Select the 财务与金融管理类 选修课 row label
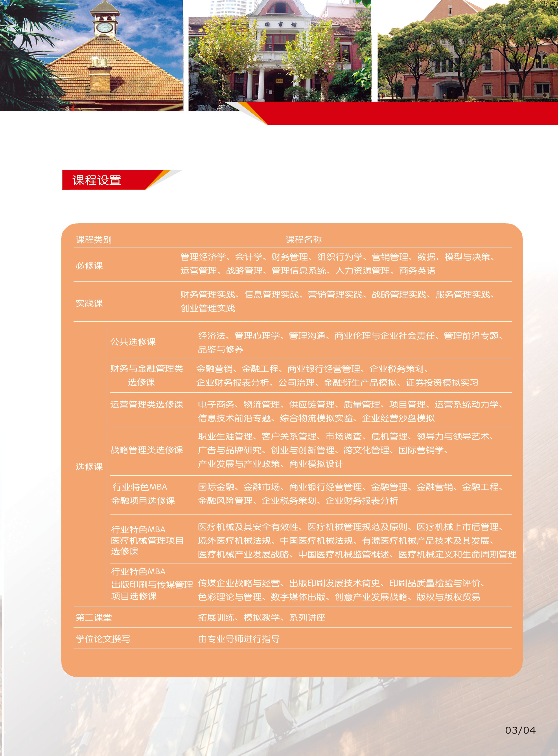Screen dimensions: 558x756 coord(147,375)
